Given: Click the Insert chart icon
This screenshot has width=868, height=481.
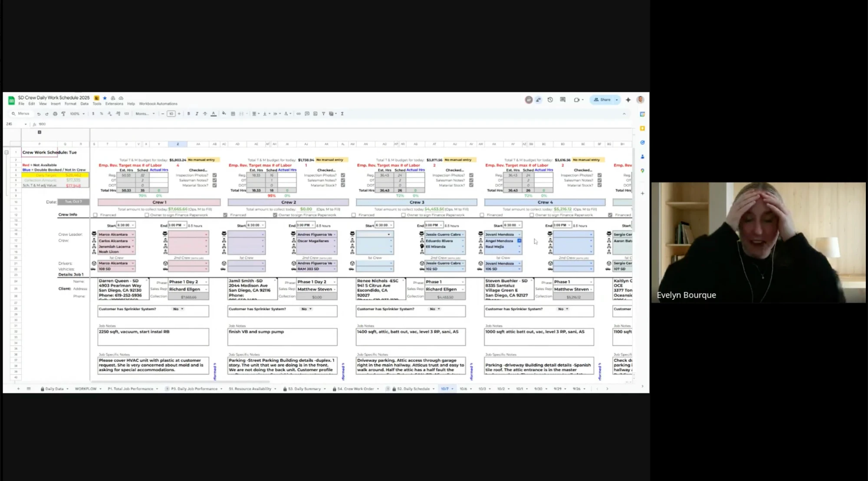Looking at the screenshot, I should pos(315,114).
